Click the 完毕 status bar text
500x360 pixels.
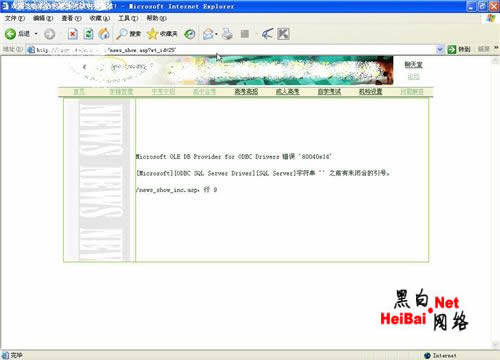[16, 355]
